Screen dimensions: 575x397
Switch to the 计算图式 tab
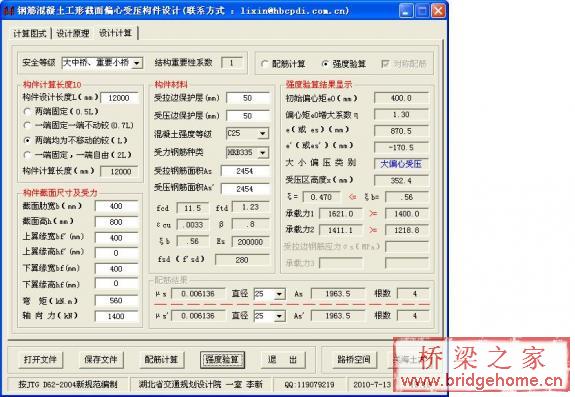pos(30,33)
